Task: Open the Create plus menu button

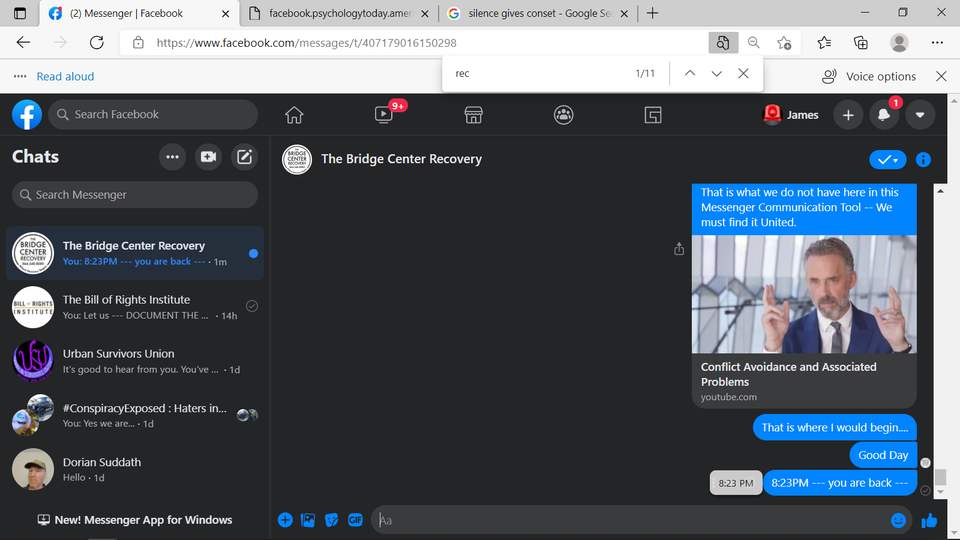Action: (x=848, y=114)
